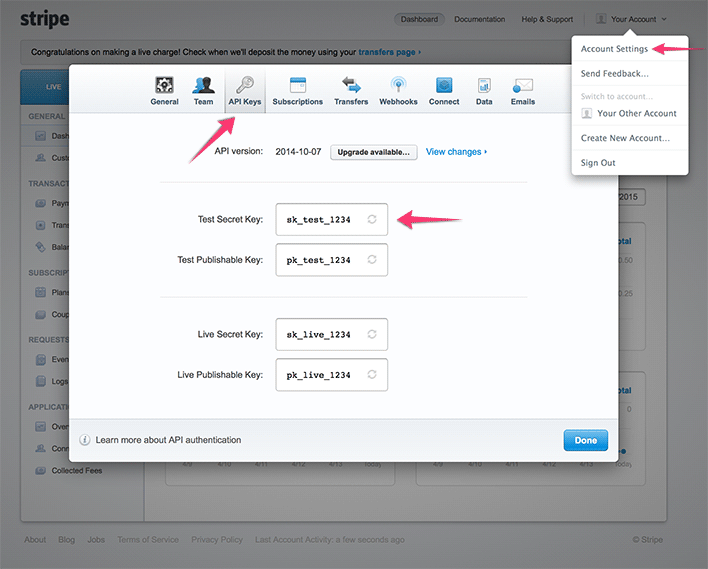Open the Blog footer link
The image size is (708, 569).
pyautogui.click(x=66, y=540)
